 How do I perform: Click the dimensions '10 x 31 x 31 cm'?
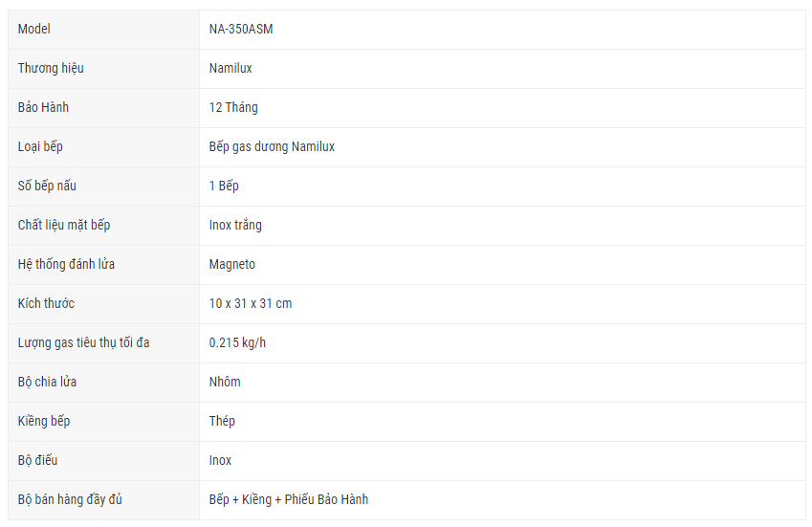click(x=251, y=304)
